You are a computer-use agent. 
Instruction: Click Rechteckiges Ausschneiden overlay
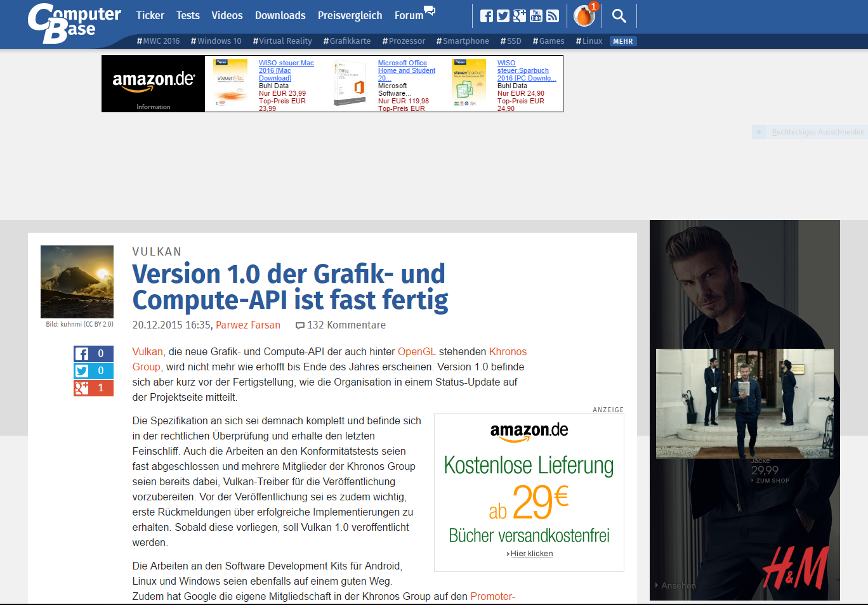[x=809, y=132]
